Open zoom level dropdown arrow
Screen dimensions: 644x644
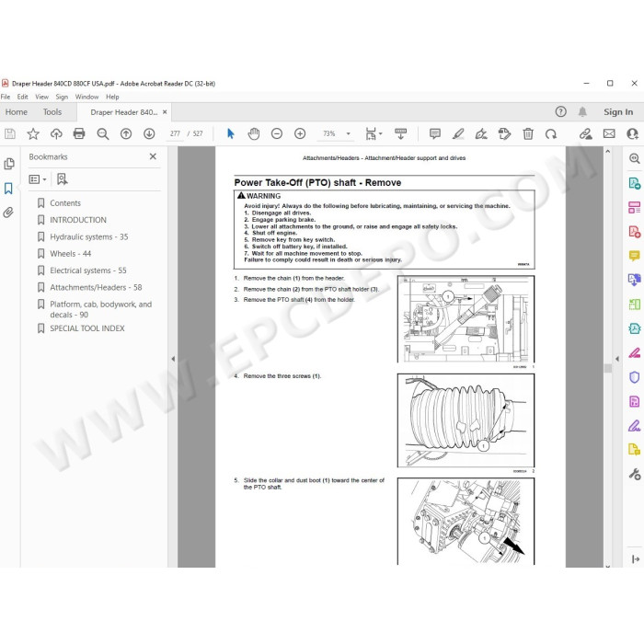coord(349,134)
